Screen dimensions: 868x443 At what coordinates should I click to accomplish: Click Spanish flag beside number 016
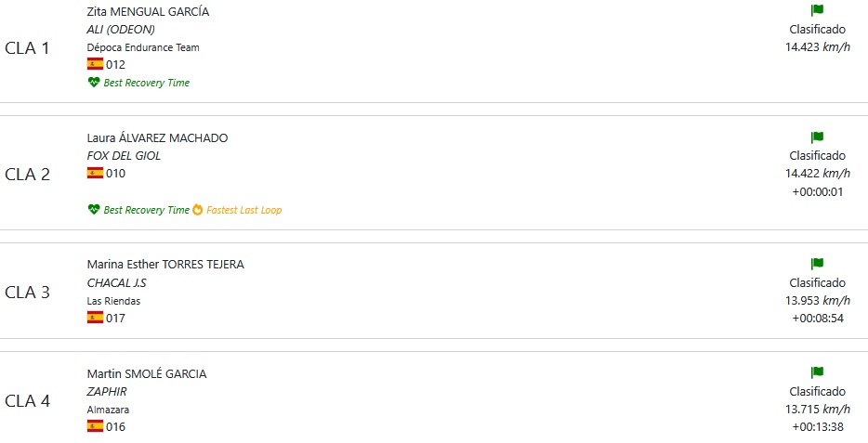click(x=95, y=426)
